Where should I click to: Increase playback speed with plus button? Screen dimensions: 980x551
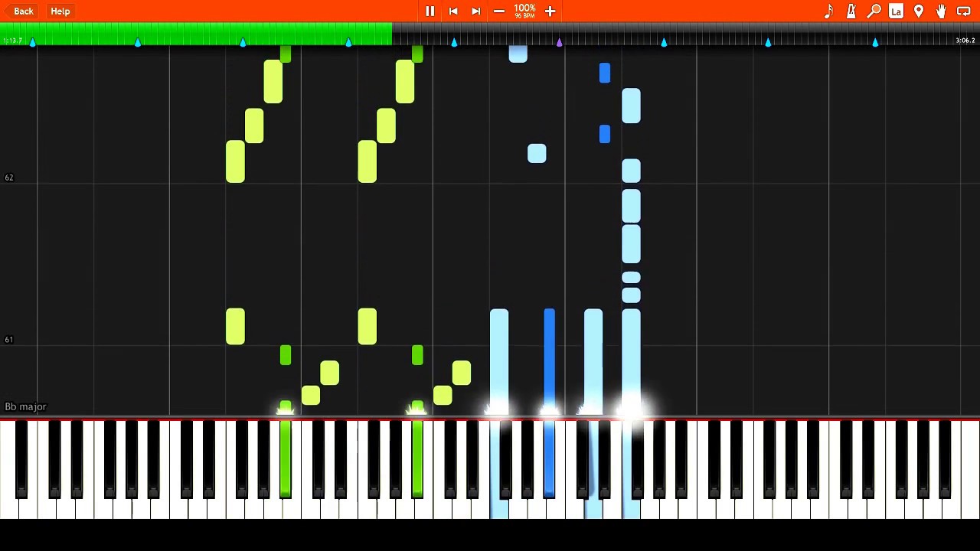pyautogui.click(x=550, y=11)
